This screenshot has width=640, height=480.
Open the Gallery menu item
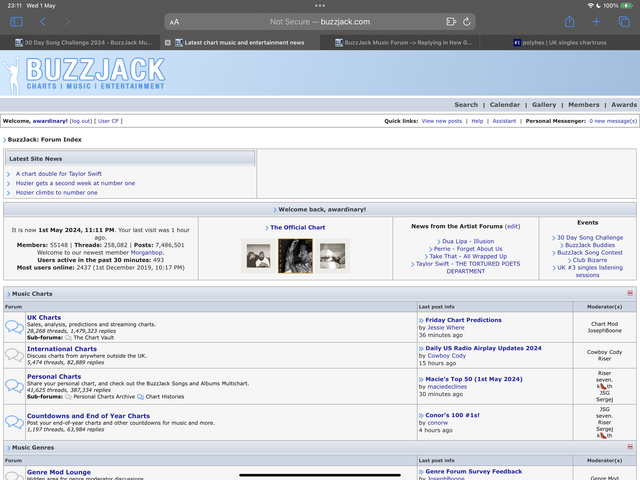tap(544, 105)
